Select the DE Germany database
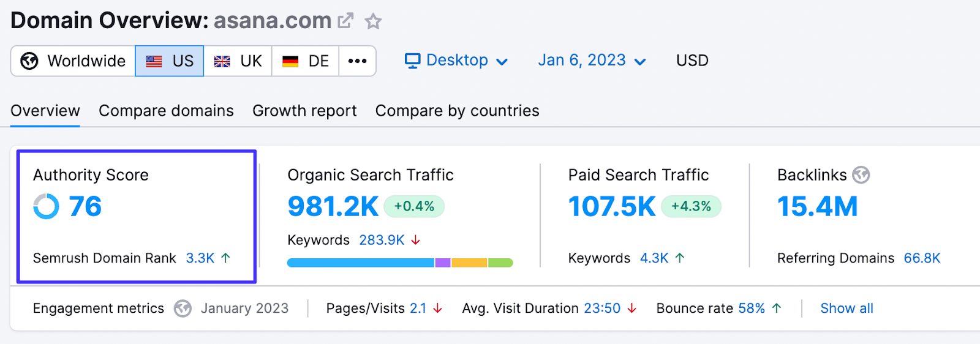 click(306, 61)
